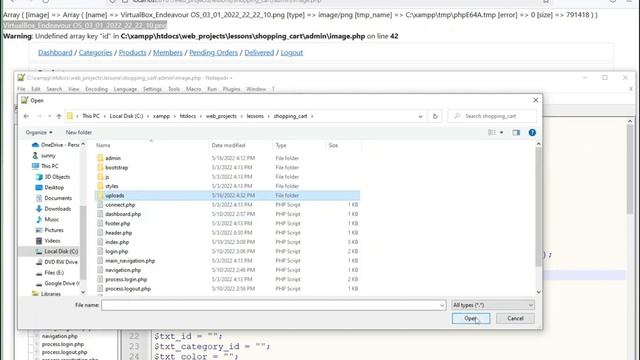Sort files by Date modified column
Screen dimensions: 640x360
click(228, 145)
